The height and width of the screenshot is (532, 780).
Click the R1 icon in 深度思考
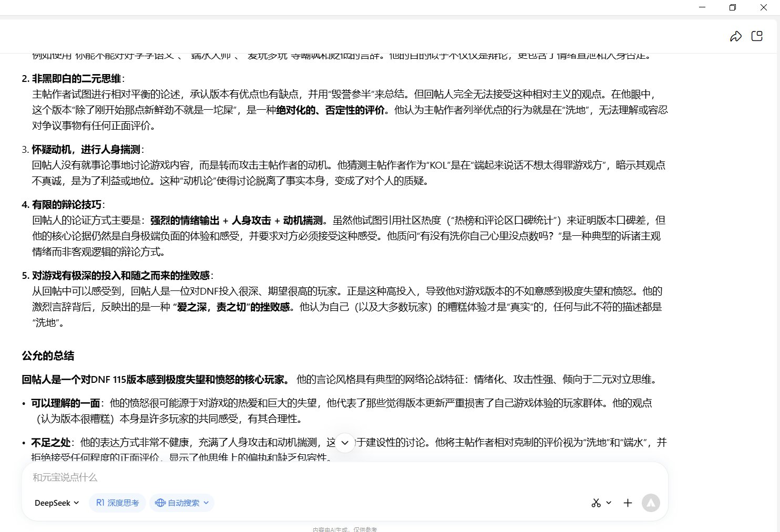pos(100,503)
